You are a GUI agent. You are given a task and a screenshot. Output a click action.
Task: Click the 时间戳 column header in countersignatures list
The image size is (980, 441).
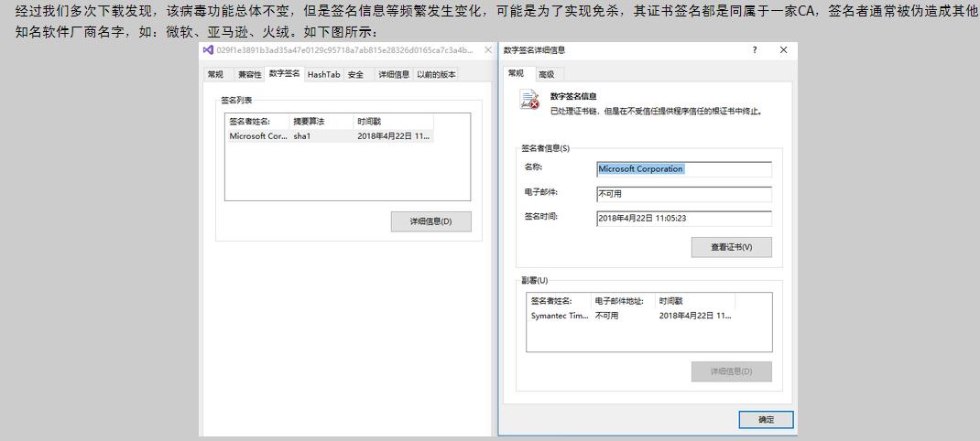tap(695, 301)
